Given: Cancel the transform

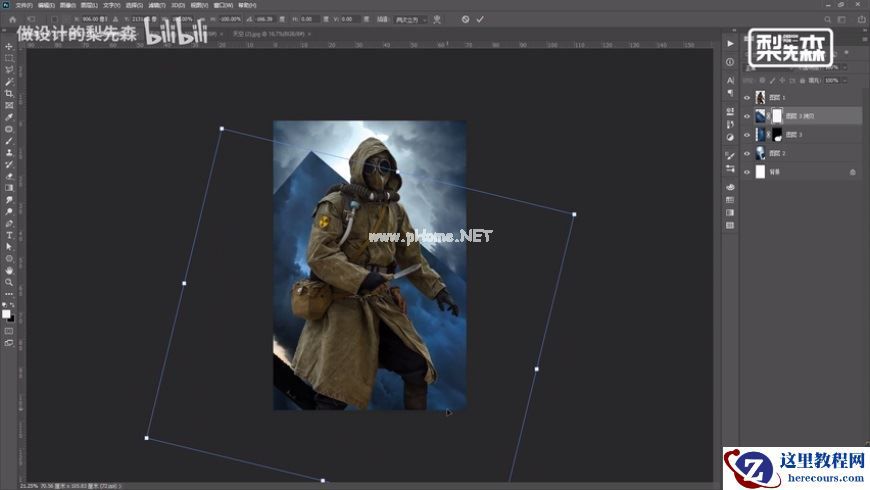Looking at the screenshot, I should (465, 19).
